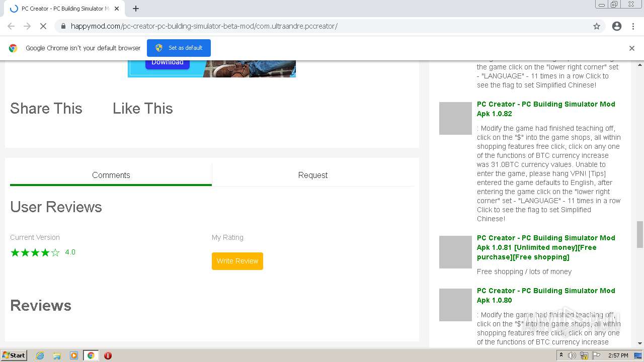The width and height of the screenshot is (644, 362).
Task: Click the browser forward arrow
Action: click(x=27, y=26)
